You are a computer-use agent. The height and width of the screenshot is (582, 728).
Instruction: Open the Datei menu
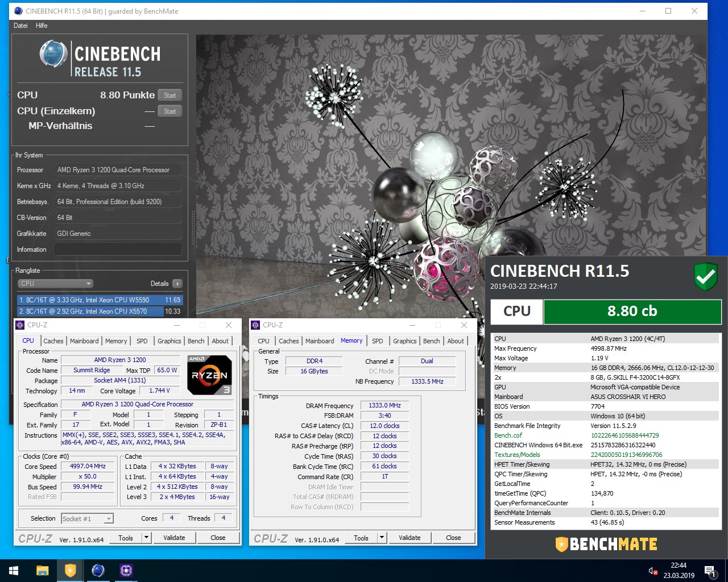point(20,26)
